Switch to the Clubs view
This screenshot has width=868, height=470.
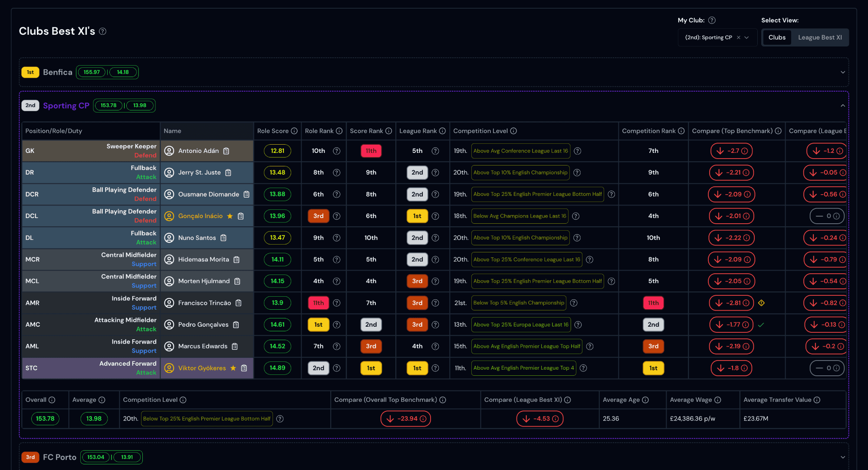[x=777, y=37]
